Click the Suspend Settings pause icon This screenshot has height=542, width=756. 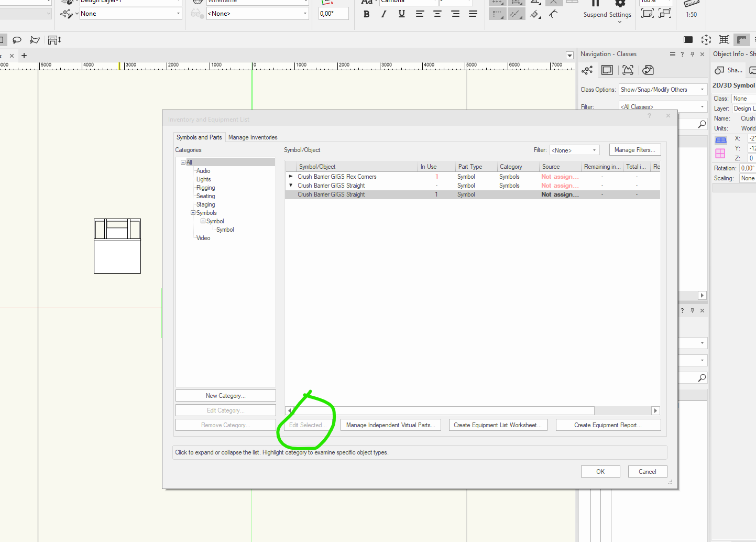[x=595, y=3]
